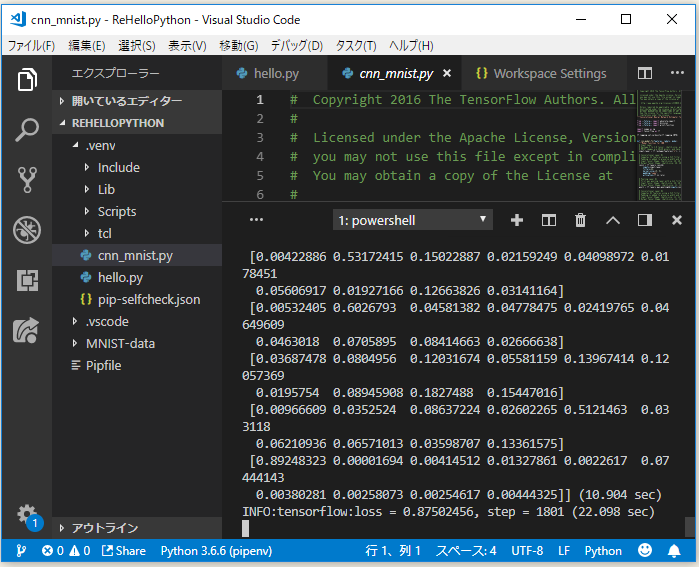
Task: Collapse the REHELLOPYTHON section
Action: pos(137,123)
